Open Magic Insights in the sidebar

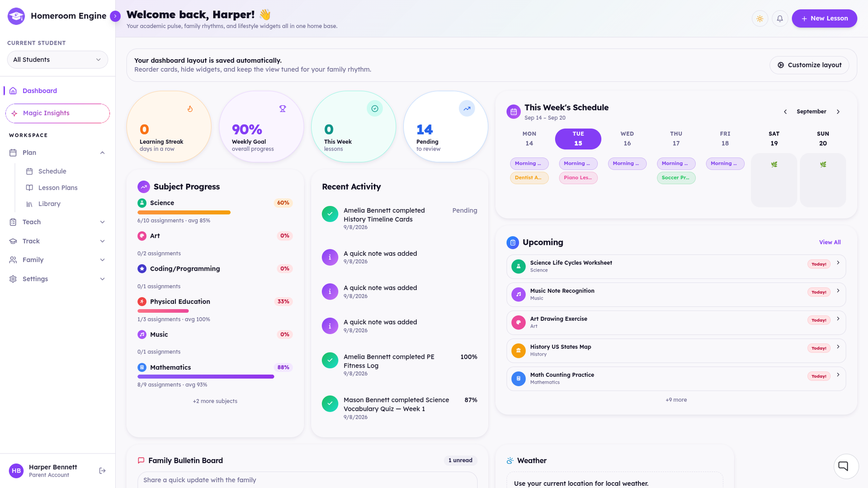[x=57, y=113]
